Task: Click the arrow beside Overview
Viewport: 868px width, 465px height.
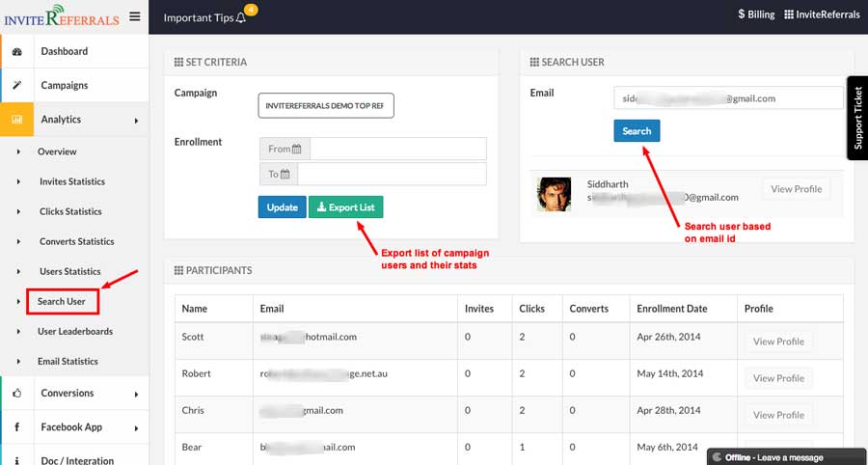Action: pyautogui.click(x=19, y=151)
